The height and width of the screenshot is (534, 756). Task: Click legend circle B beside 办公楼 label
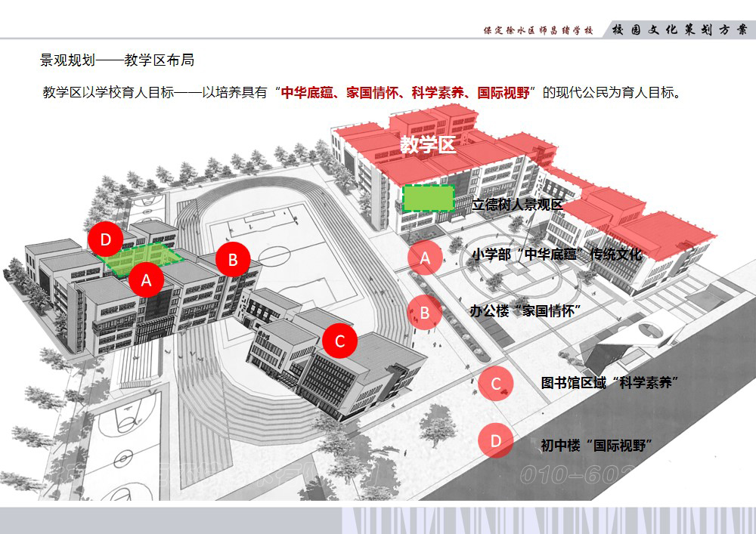(x=425, y=312)
